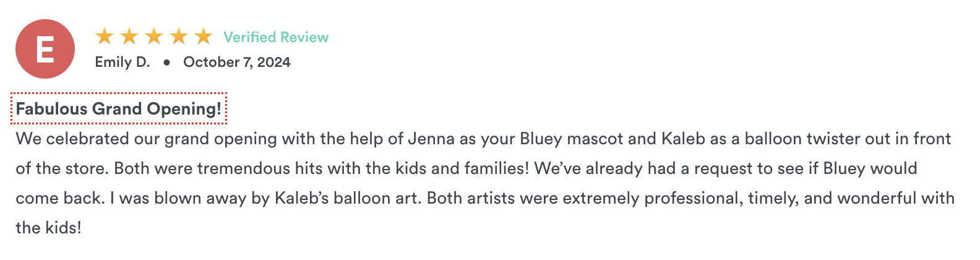This screenshot has height=260, width=980.
Task: Click the bullet dot before the date
Action: point(167,63)
